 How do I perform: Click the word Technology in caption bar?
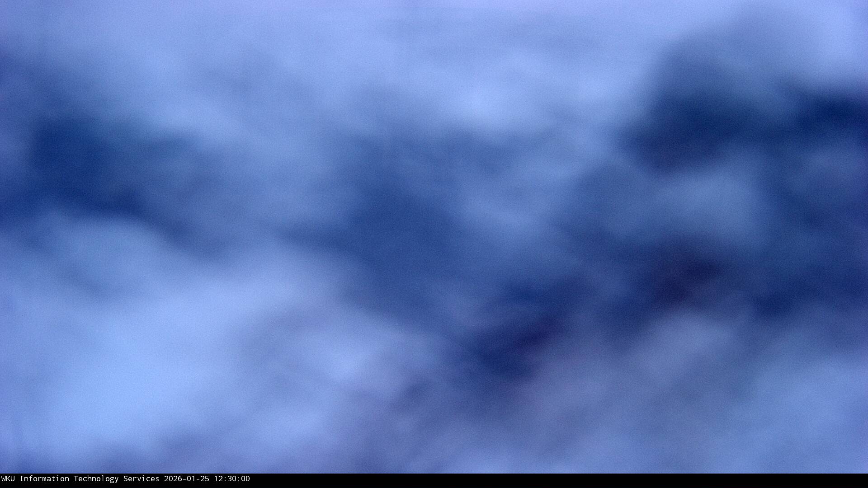coord(96,479)
